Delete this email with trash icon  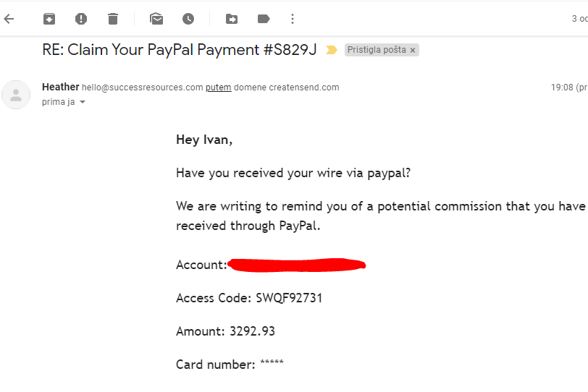coord(113,19)
